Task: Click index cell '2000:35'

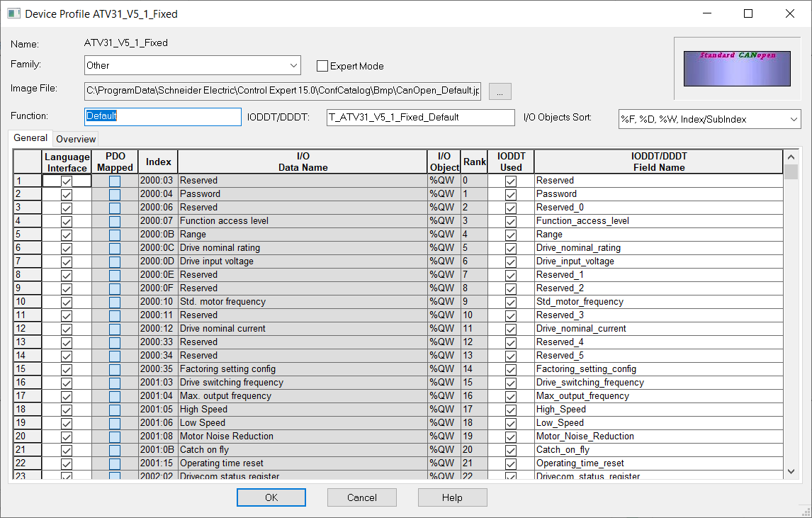Action: [x=158, y=368]
